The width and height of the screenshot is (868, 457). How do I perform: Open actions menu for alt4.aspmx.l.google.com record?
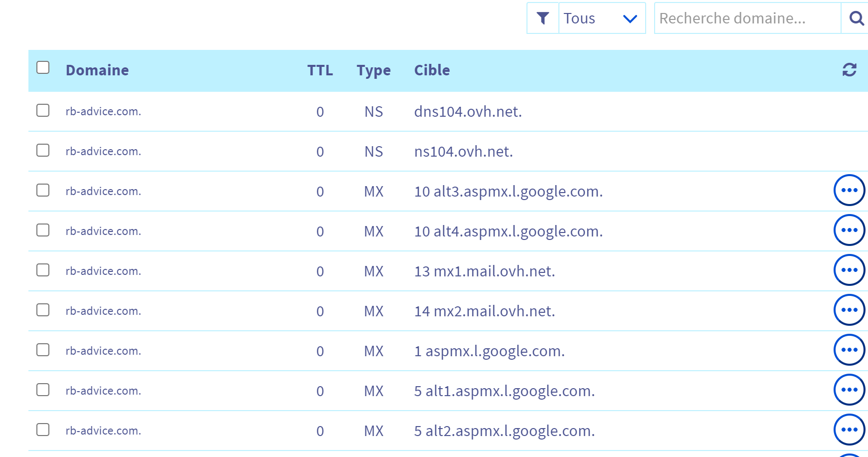pyautogui.click(x=849, y=230)
